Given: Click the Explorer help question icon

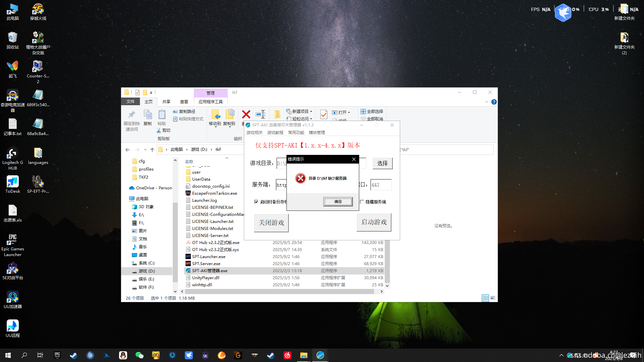Looking at the screenshot, I should 494,102.
